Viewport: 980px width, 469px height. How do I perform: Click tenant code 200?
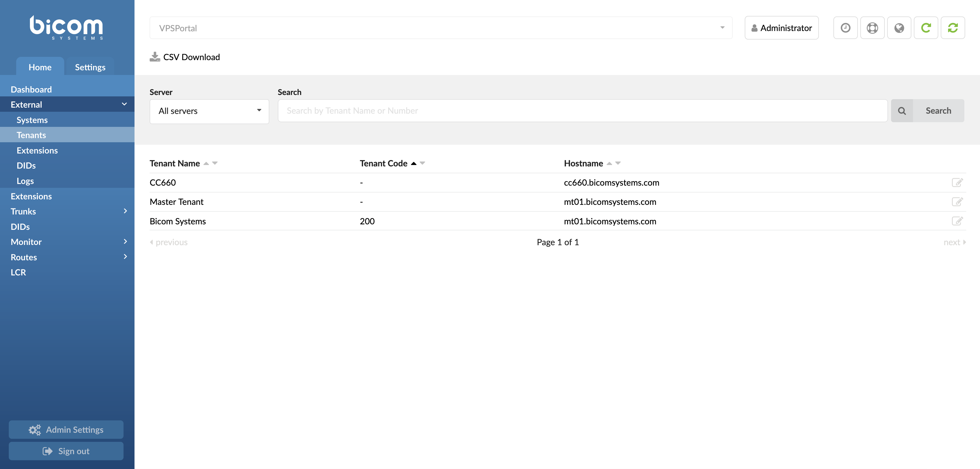(367, 221)
